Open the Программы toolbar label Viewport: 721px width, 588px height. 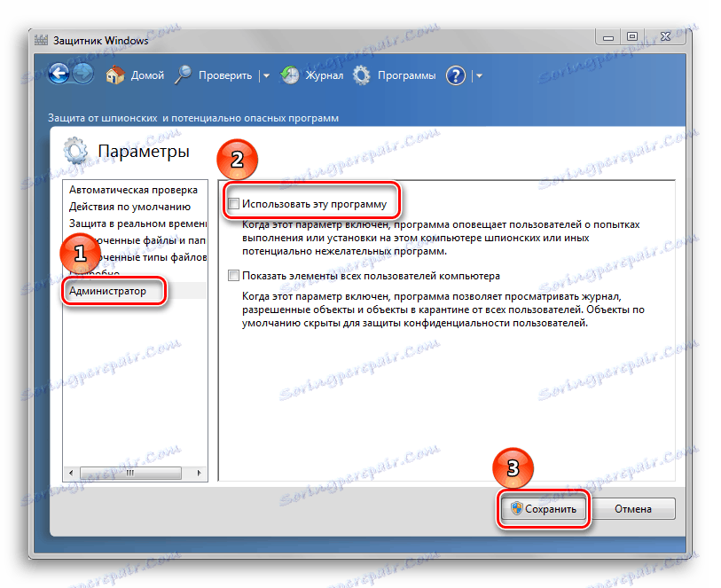(406, 75)
